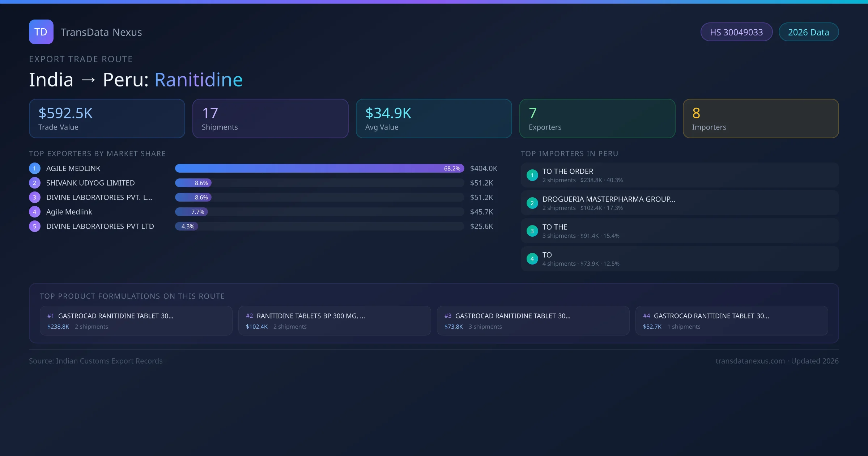Screen dimensions: 868x456
Task: Click green rank 2 badge for DROGUERIA MASTERPHARMA
Action: click(x=532, y=203)
